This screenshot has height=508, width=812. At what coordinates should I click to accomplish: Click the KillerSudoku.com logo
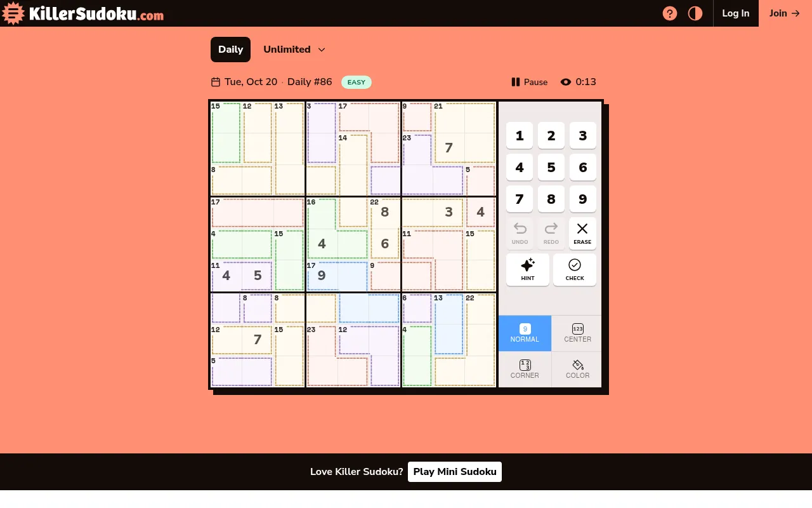point(83,13)
